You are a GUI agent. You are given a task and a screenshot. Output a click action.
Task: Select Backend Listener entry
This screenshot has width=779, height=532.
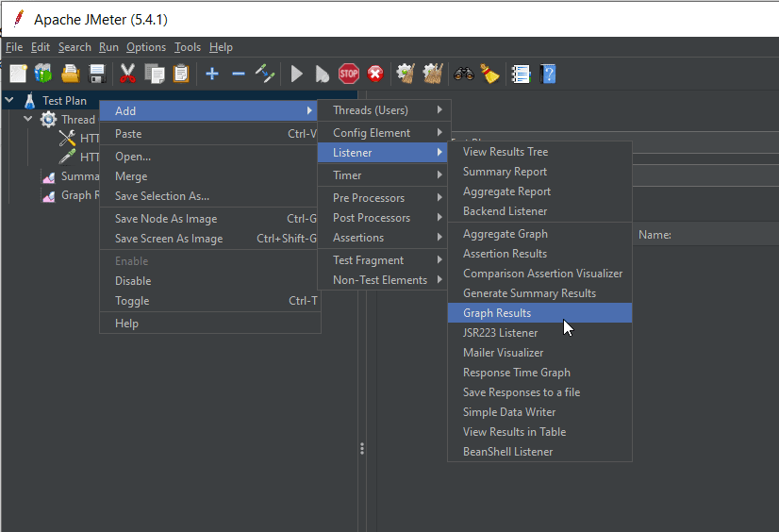[x=540, y=211]
